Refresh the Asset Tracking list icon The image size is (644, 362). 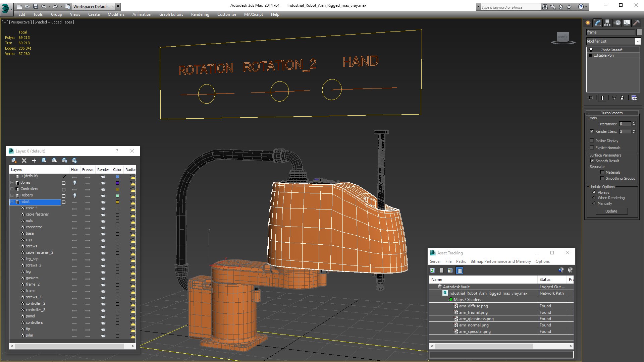[x=432, y=270]
